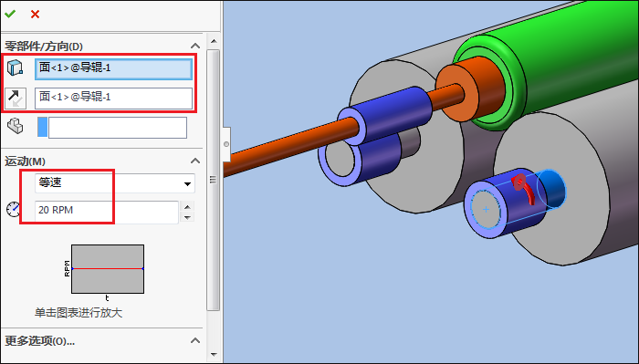The image size is (639, 364).
Task: Select the direction 面<1>@导辊-1 field
Action: [113, 99]
